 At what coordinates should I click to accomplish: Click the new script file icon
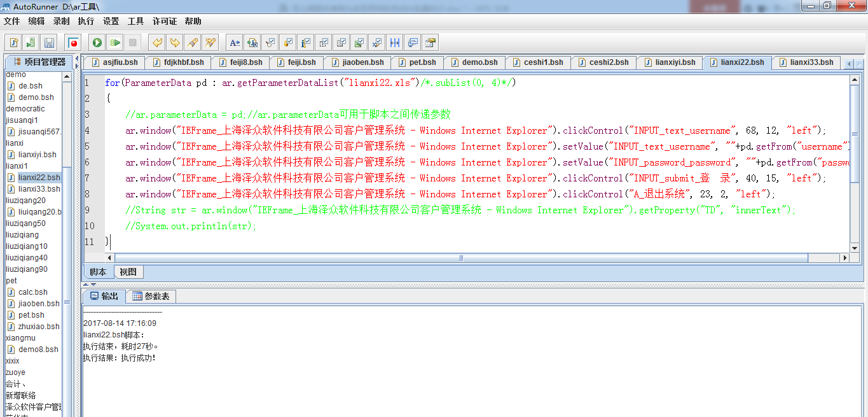[13, 43]
